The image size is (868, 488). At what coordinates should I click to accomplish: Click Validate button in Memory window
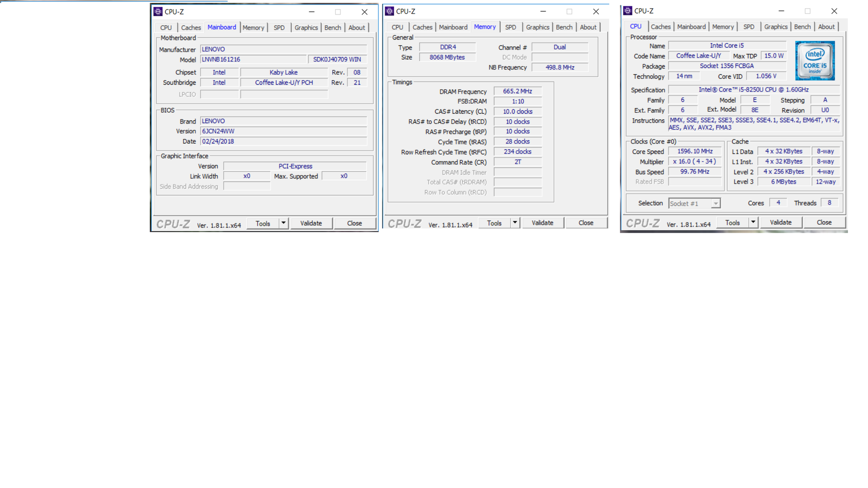point(542,223)
